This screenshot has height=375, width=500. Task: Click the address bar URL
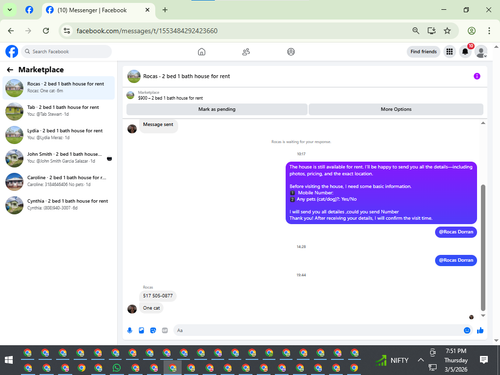147,31
